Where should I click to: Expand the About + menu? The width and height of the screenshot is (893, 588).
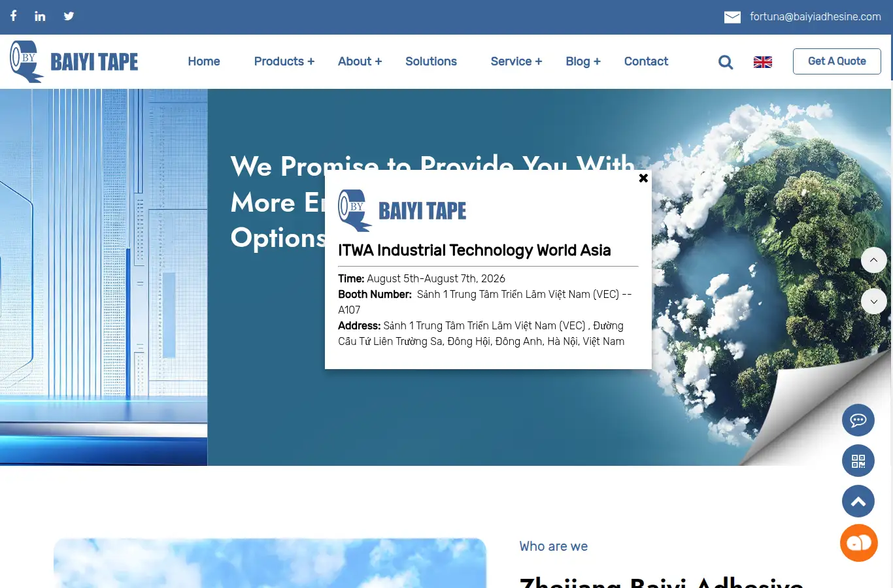(x=360, y=61)
